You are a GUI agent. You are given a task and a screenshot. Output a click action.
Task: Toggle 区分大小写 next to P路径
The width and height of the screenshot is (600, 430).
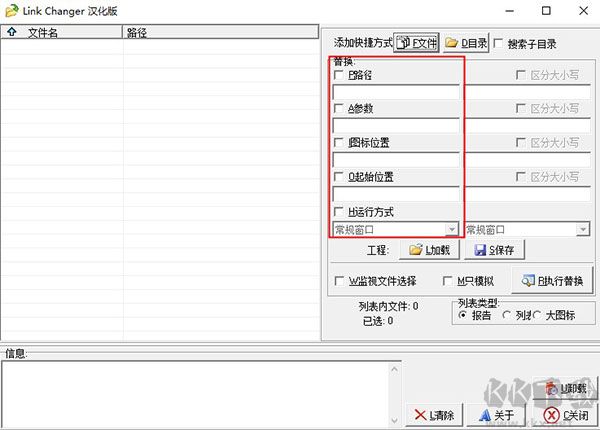520,75
